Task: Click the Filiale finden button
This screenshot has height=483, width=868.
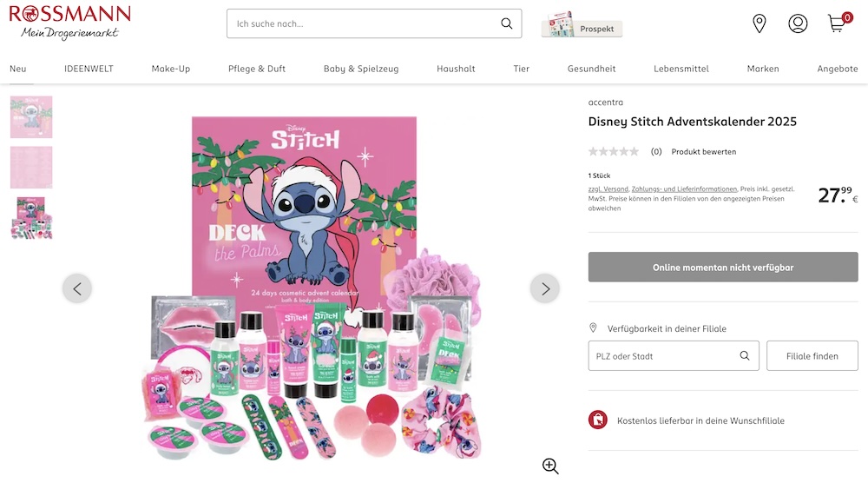Action: click(x=812, y=356)
